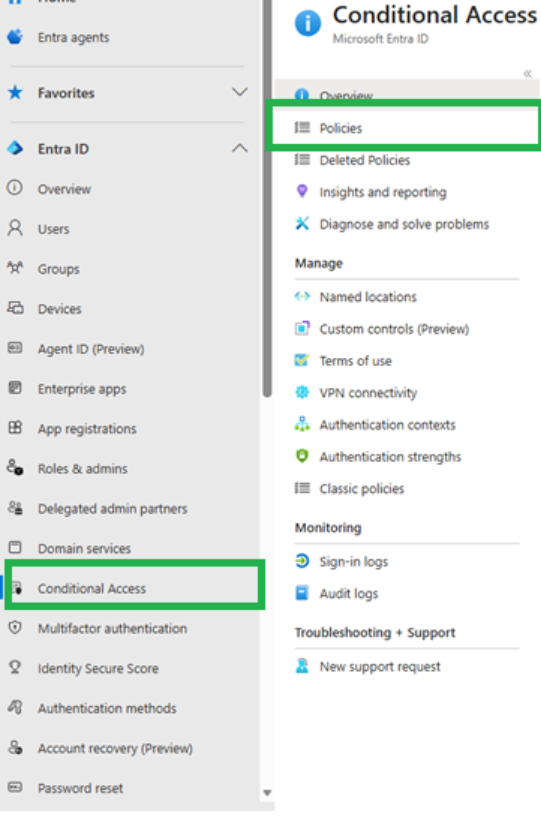
Task: Click the Authentication strengths shield icon
Action: coord(302,456)
